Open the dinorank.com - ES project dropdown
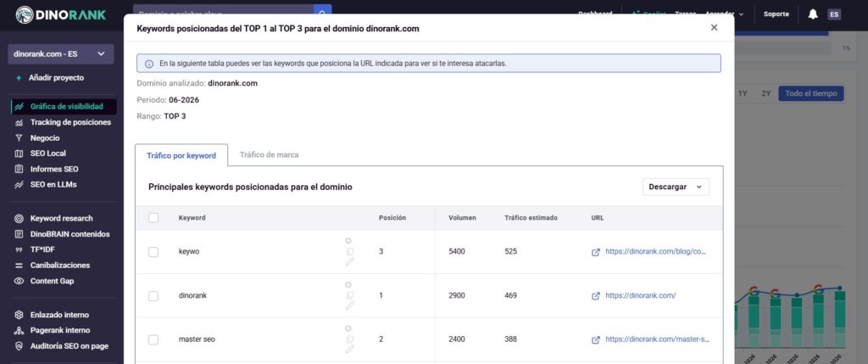This screenshot has height=364, width=868. click(61, 54)
